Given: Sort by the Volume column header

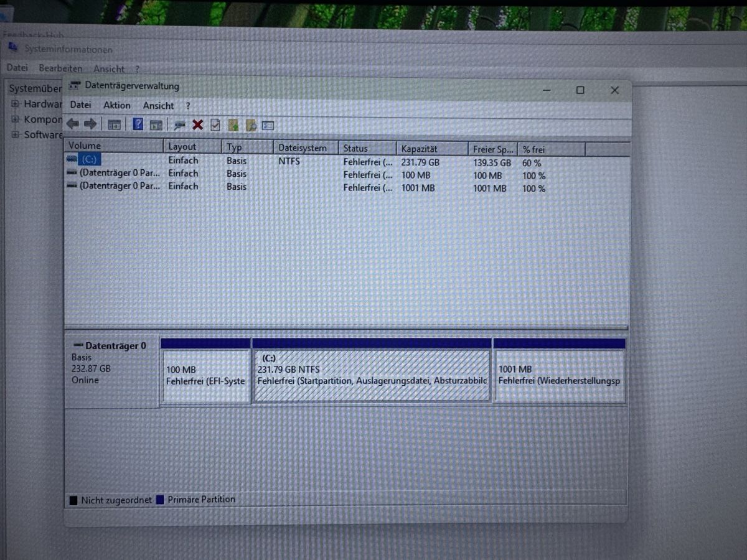Looking at the screenshot, I should coord(113,146).
